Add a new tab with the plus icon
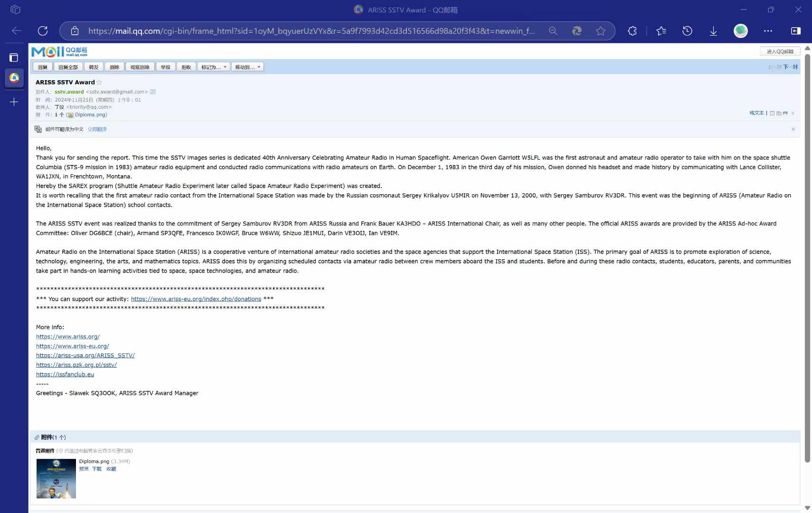 pyautogui.click(x=14, y=102)
